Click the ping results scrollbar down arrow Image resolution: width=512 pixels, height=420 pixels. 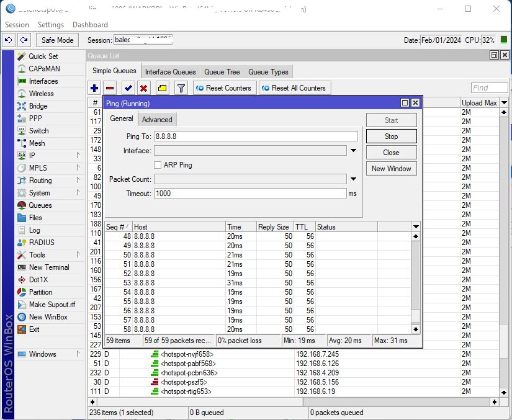(x=416, y=329)
